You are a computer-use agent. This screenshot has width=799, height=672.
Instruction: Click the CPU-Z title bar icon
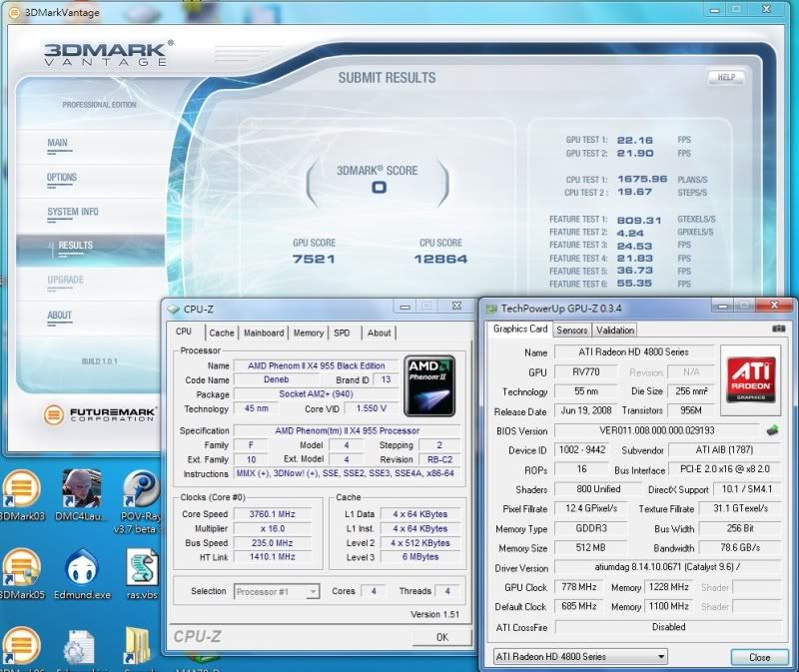click(x=174, y=310)
